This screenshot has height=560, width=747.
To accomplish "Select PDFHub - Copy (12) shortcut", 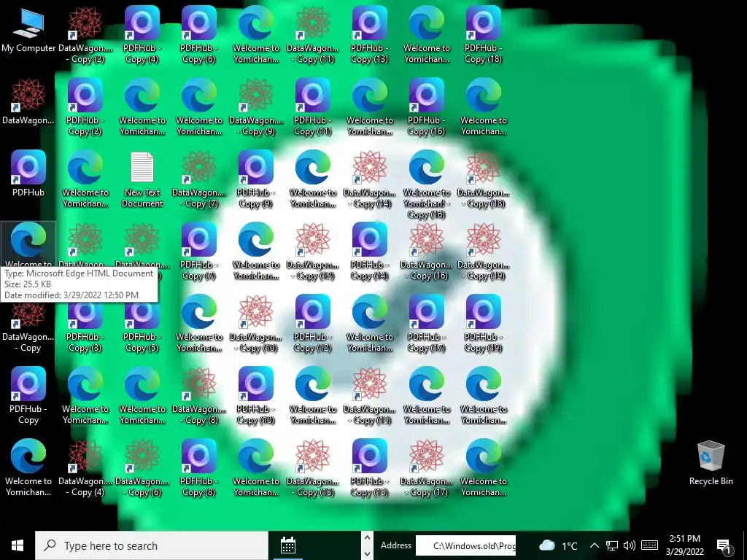I will [312, 324].
